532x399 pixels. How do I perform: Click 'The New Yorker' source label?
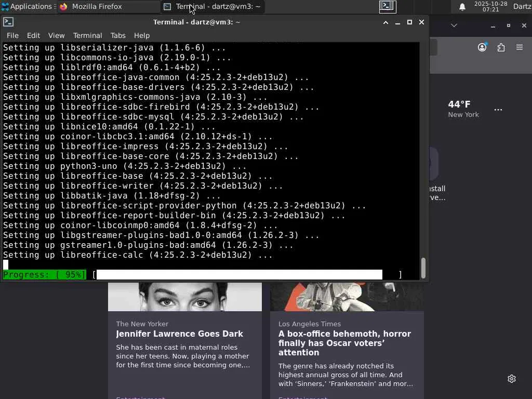142,324
